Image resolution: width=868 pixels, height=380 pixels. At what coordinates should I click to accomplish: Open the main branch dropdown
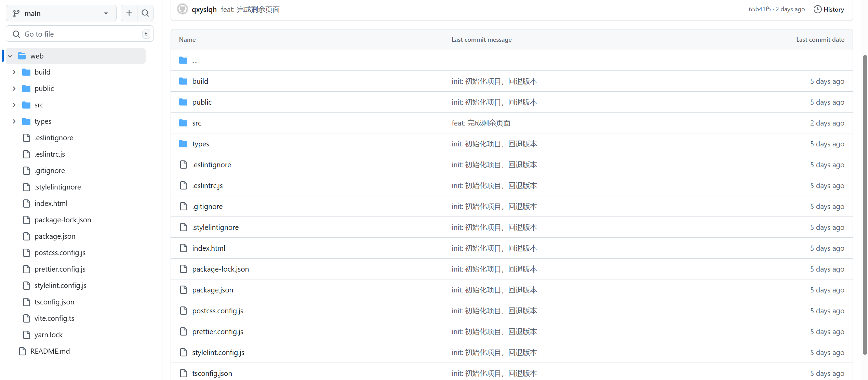coord(61,13)
